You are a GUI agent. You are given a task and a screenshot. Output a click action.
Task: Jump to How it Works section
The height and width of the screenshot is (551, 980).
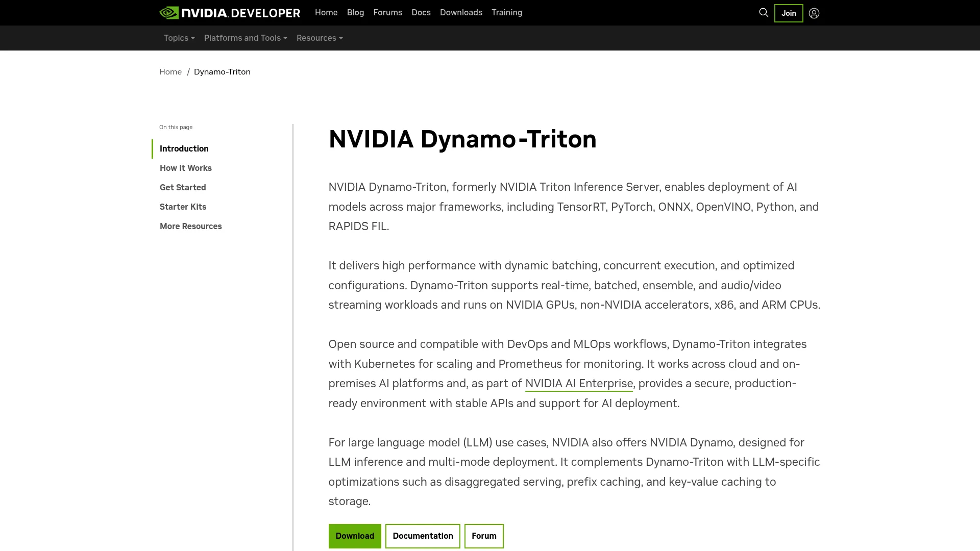point(186,168)
